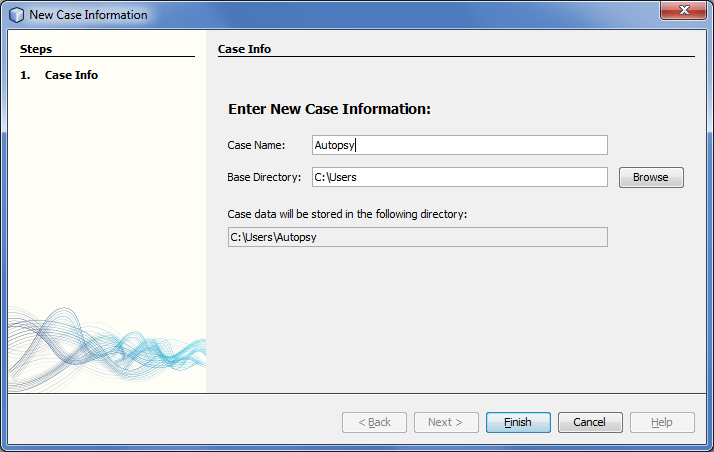This screenshot has width=714, height=452.
Task: Click the 'Case data will be stored' text
Action: point(347,214)
